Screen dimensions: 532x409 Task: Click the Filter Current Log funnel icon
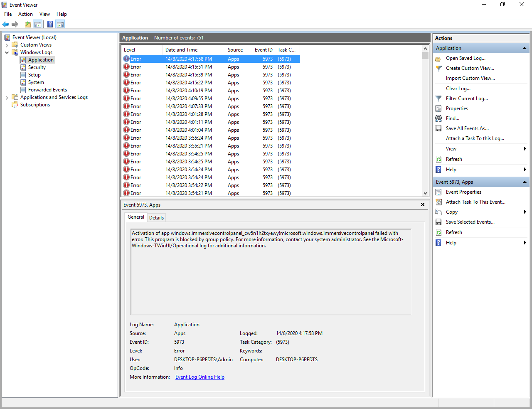coord(438,99)
